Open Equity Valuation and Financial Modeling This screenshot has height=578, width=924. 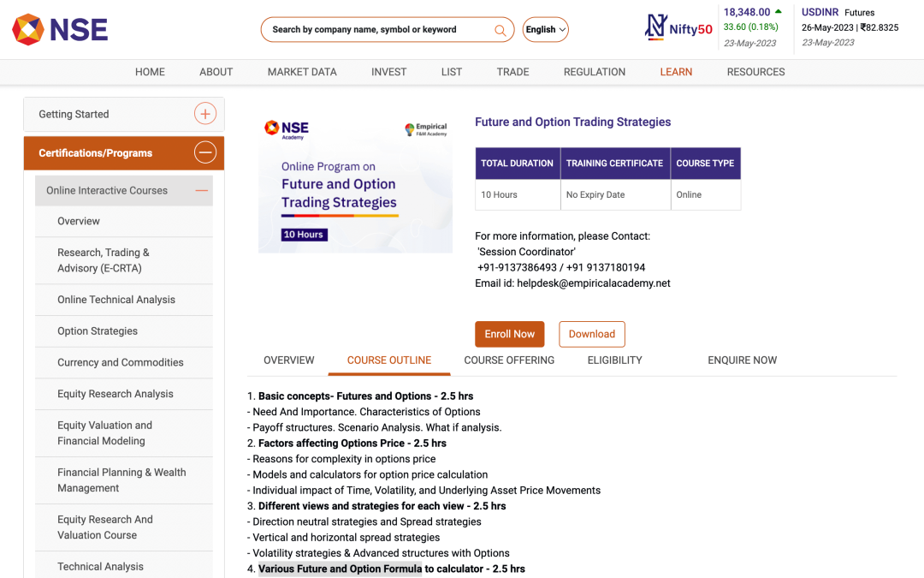pos(124,433)
